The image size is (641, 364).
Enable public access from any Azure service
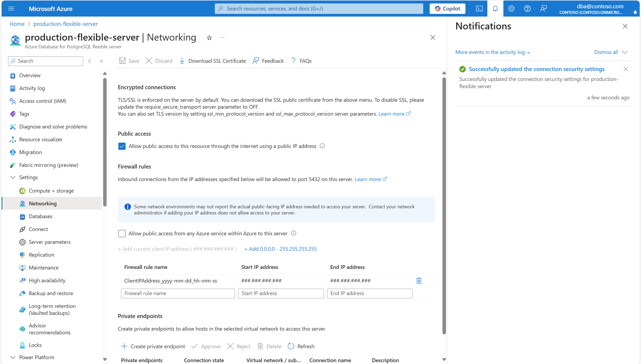point(122,233)
